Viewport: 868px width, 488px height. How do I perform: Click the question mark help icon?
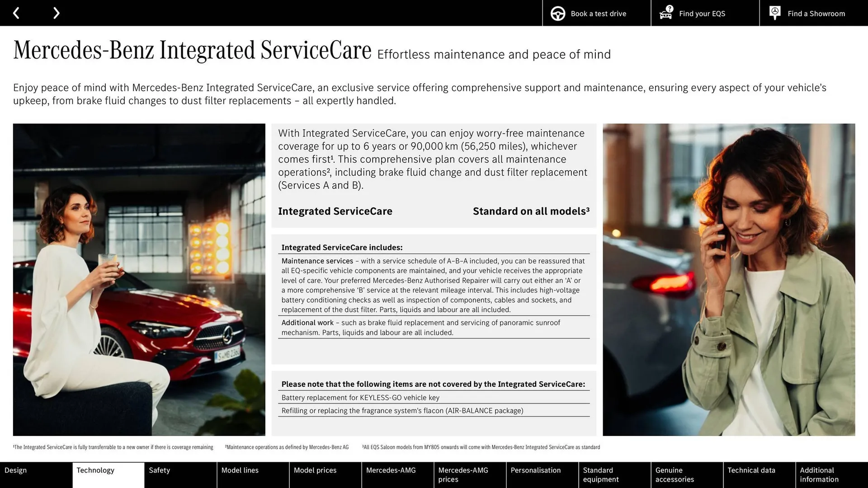669,8
